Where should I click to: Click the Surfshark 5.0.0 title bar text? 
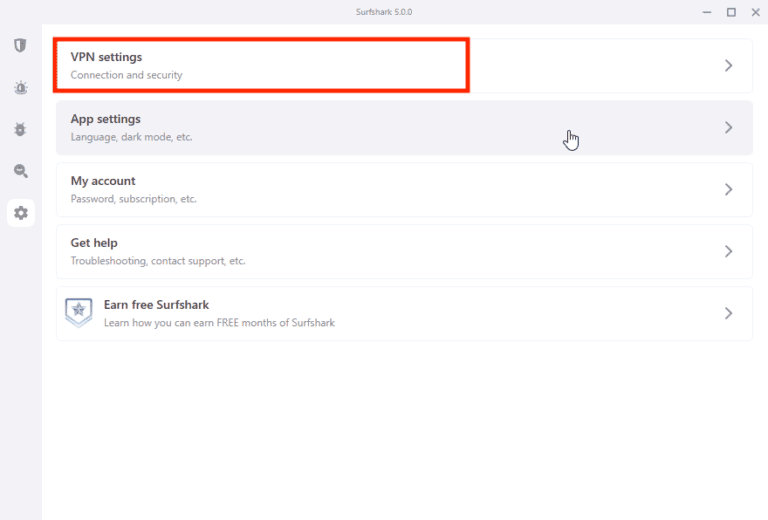[x=383, y=11]
